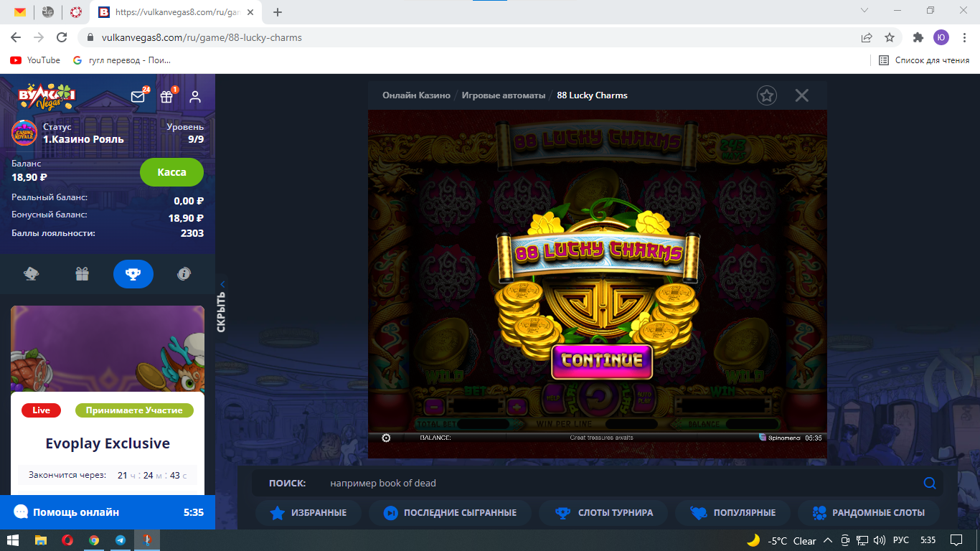Viewport: 980px width, 551px height.
Task: Go to Игровые автоматы breadcrumb
Action: pos(504,95)
